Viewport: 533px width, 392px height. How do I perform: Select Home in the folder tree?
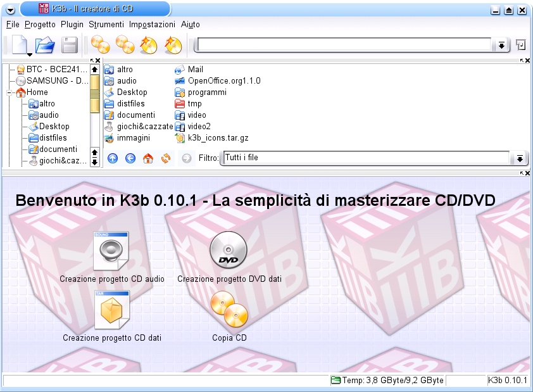32,92
